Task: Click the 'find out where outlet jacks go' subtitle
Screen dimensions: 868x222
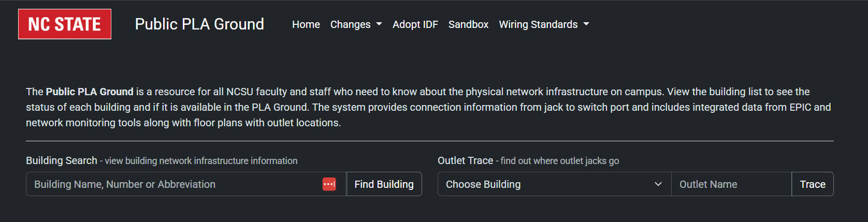Action: point(559,161)
